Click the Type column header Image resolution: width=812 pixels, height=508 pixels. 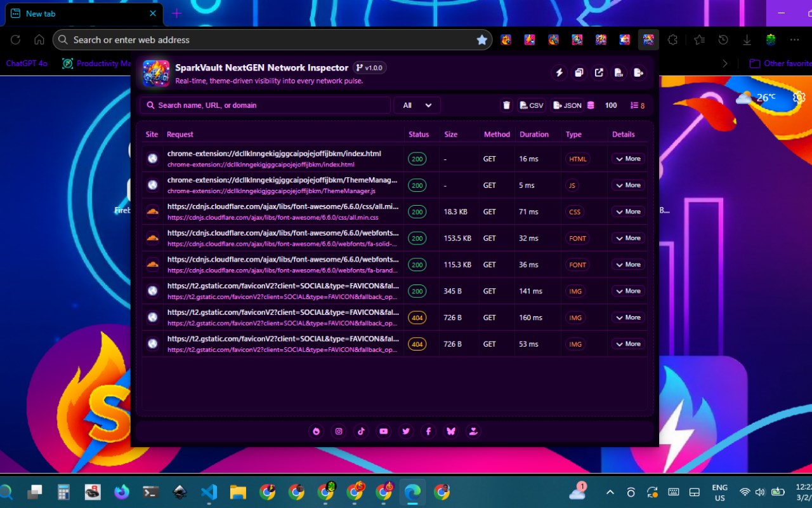point(573,135)
